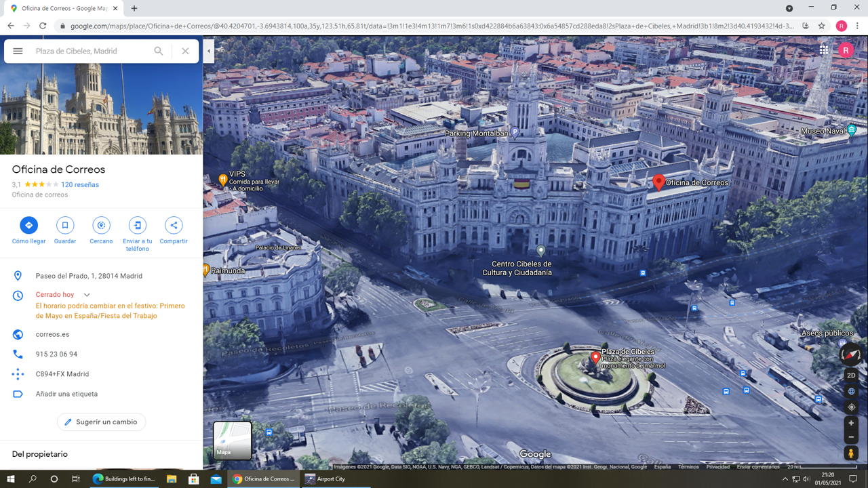Click the browser address bar URL
The width and height of the screenshot is (868, 488).
pos(431,26)
